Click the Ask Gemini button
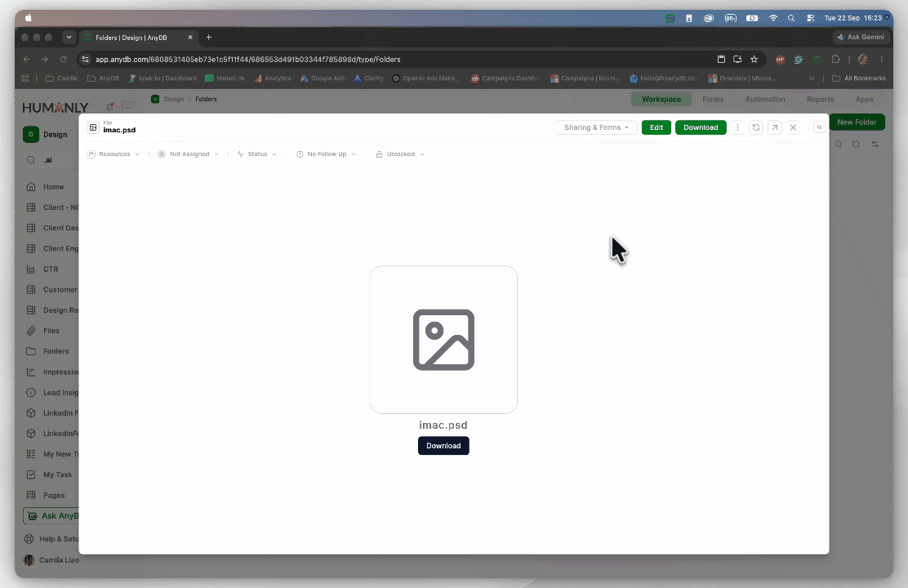This screenshot has height=588, width=908. click(861, 37)
